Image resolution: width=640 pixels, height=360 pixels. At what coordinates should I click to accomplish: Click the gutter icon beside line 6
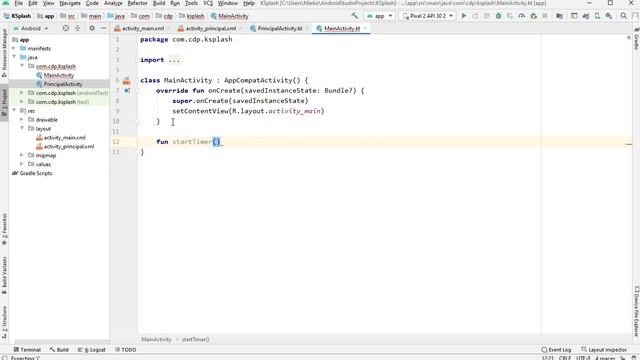point(127,80)
